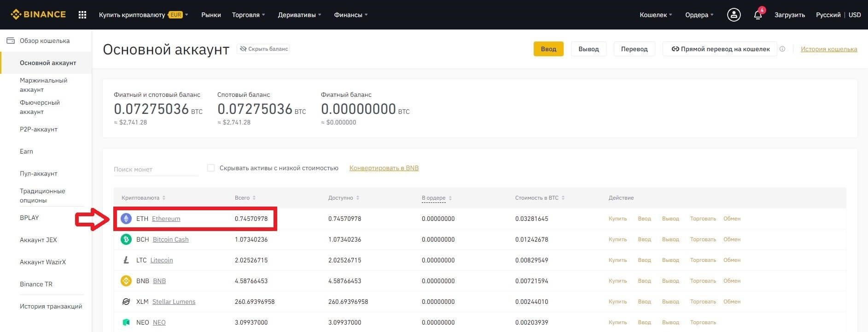The width and height of the screenshot is (868, 332).
Task: Sort by the Стоимость в BTC column arrows
Action: tap(563, 198)
